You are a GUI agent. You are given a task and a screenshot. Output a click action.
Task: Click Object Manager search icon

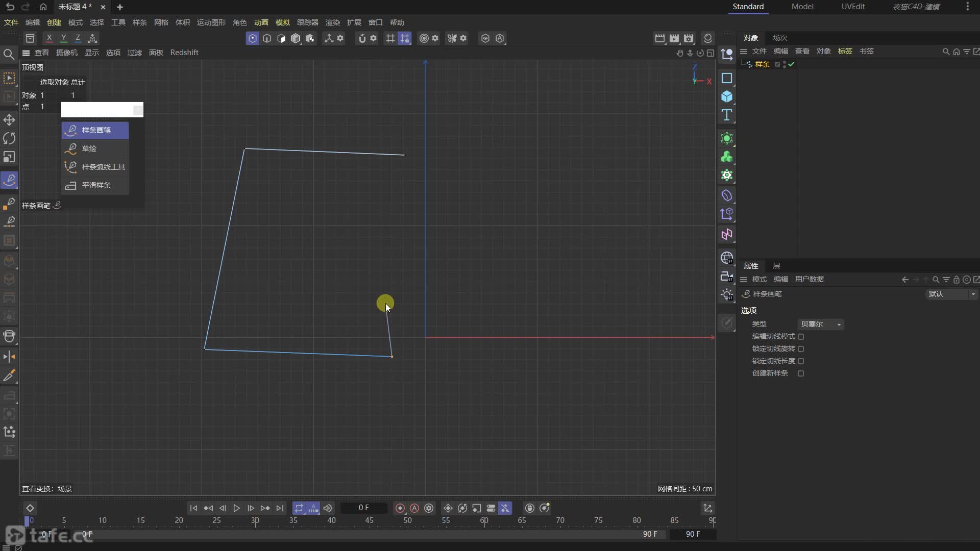pos(946,52)
